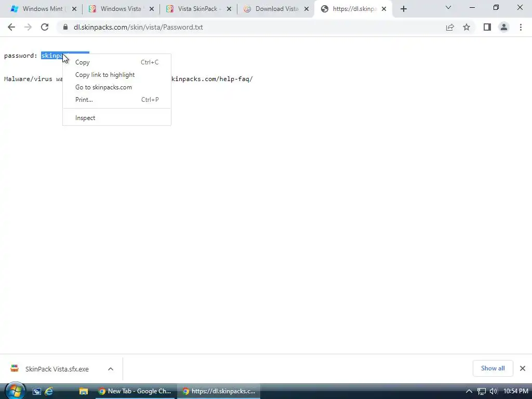This screenshot has height=399, width=532.
Task: Restore down the Chrome window
Action: coord(496,7)
